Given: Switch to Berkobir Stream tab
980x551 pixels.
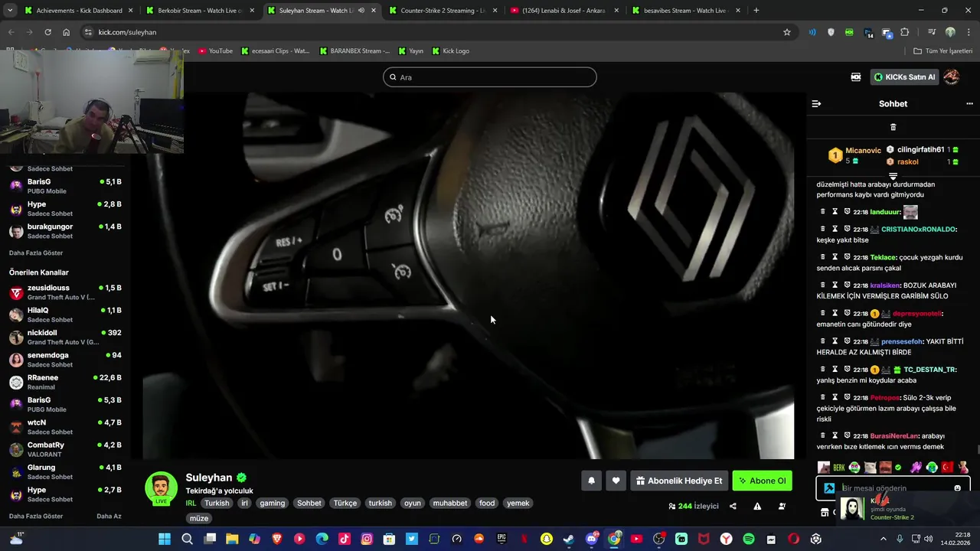Looking at the screenshot, I should (199, 11).
